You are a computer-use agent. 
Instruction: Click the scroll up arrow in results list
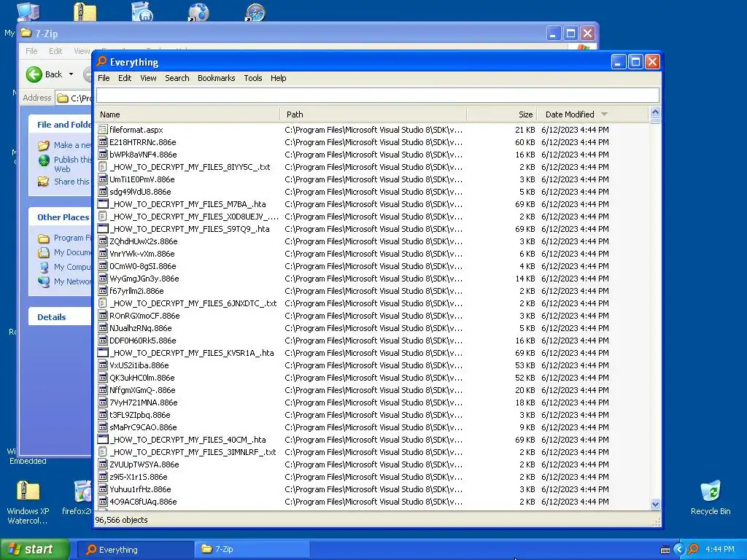click(655, 112)
